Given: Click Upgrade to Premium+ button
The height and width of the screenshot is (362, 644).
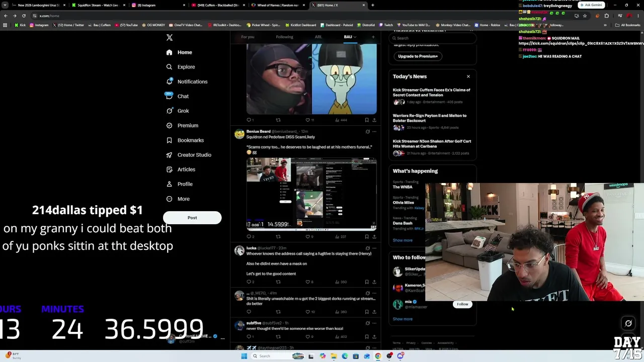Looking at the screenshot, I should coord(418,56).
